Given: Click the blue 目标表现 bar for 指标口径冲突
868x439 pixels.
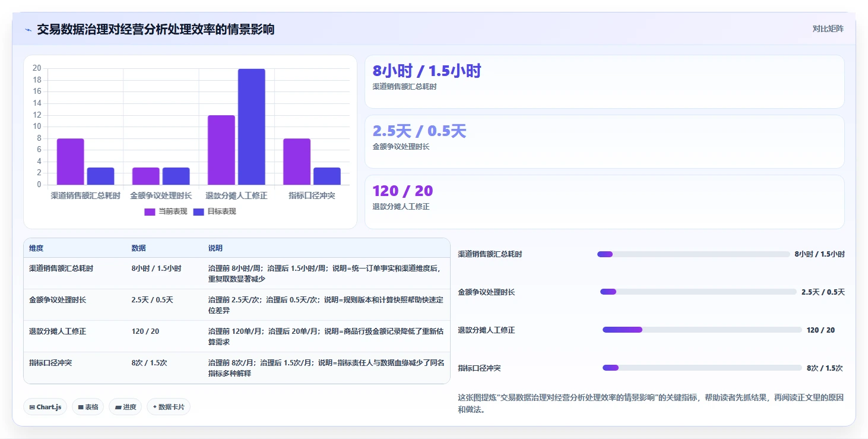Looking at the screenshot, I should tap(327, 176).
